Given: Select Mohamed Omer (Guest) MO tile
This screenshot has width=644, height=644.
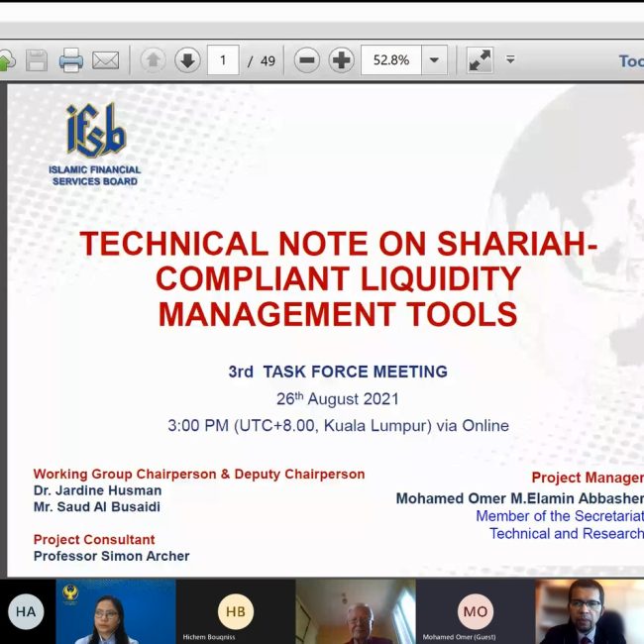Looking at the screenshot, I should [476, 611].
